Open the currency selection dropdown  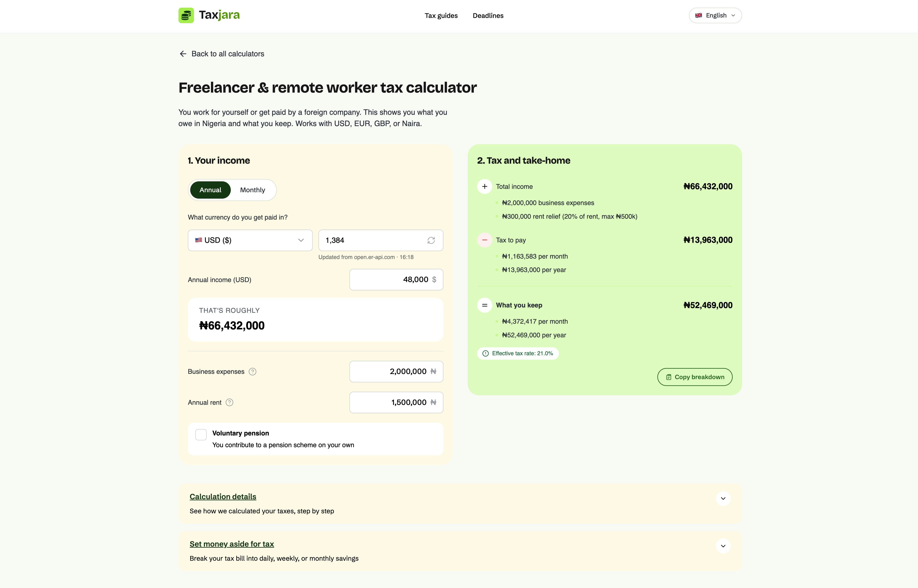tap(250, 240)
